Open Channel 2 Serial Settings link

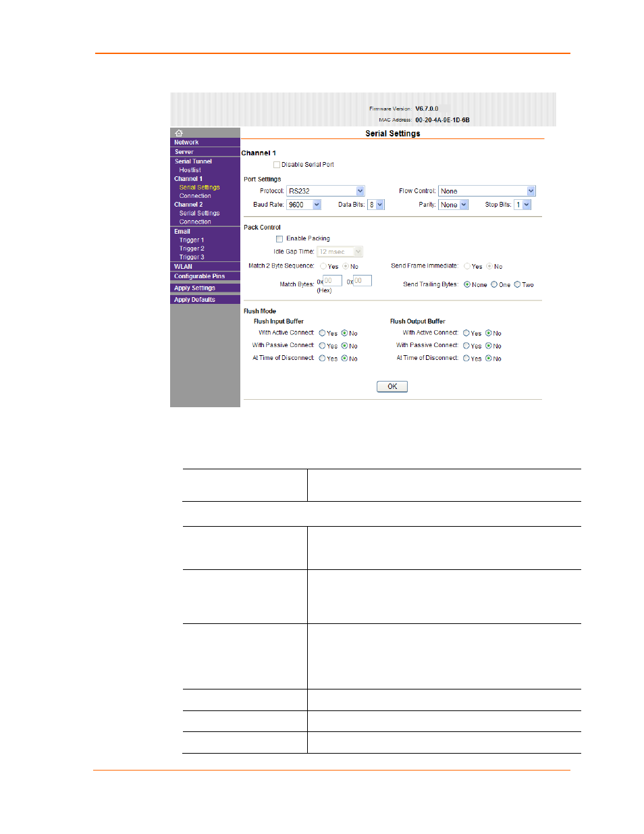click(199, 213)
